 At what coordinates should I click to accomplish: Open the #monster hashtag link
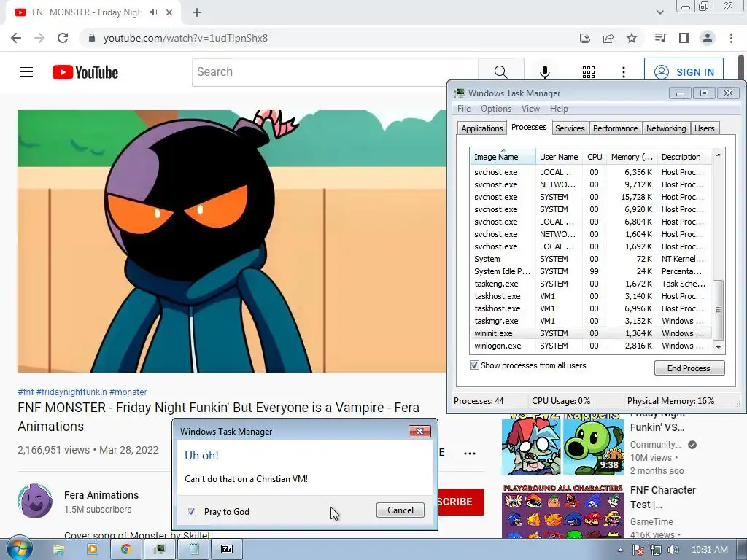pyautogui.click(x=128, y=392)
